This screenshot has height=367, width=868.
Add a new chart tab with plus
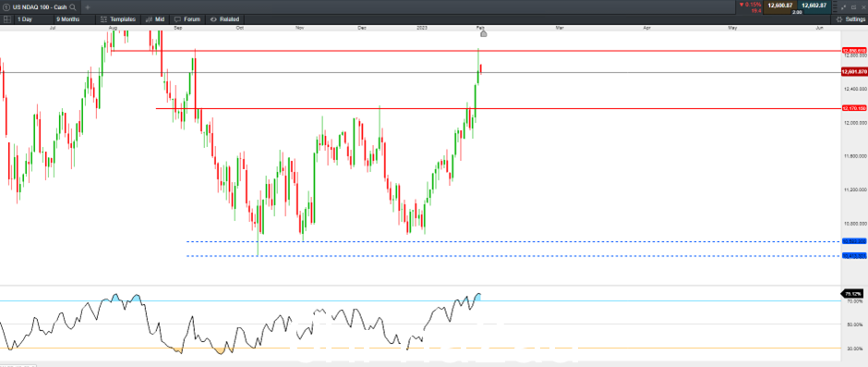point(87,7)
